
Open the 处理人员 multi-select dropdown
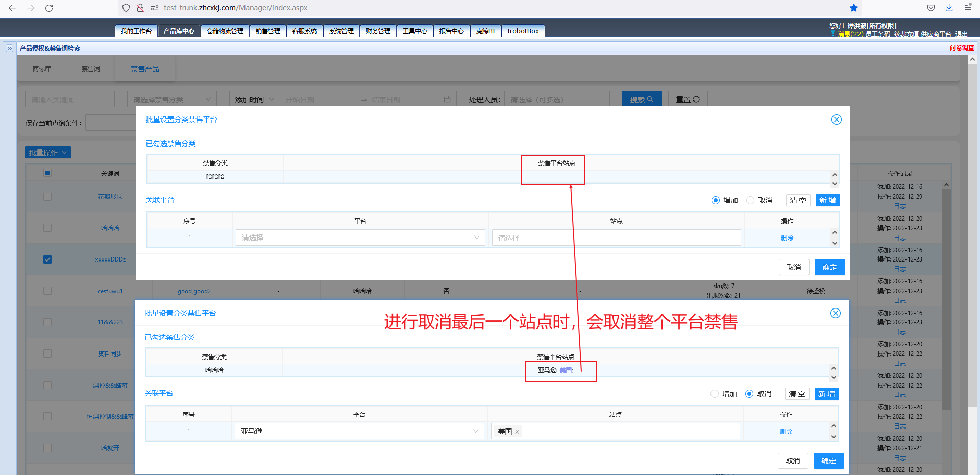(557, 99)
